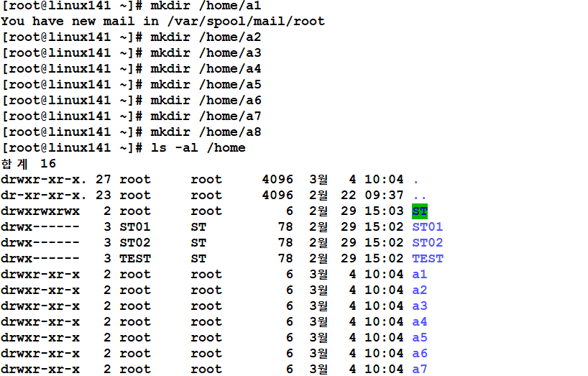This screenshot has width=588, height=376.
Task: Click the 'mkdir /home/a5' command text
Action: click(206, 84)
